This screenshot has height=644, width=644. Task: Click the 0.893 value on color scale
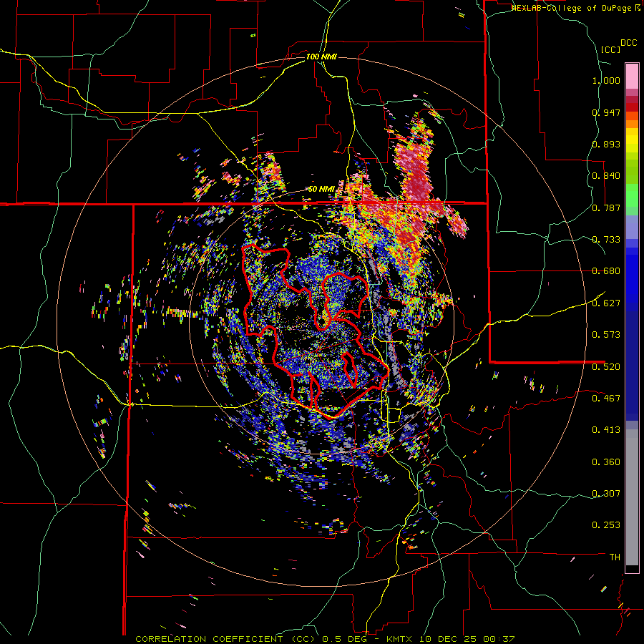(x=606, y=144)
